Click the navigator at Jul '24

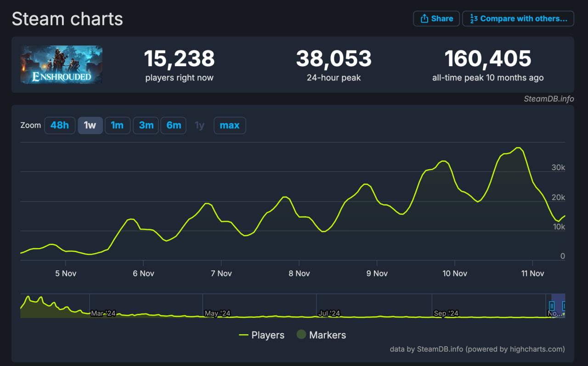point(329,314)
